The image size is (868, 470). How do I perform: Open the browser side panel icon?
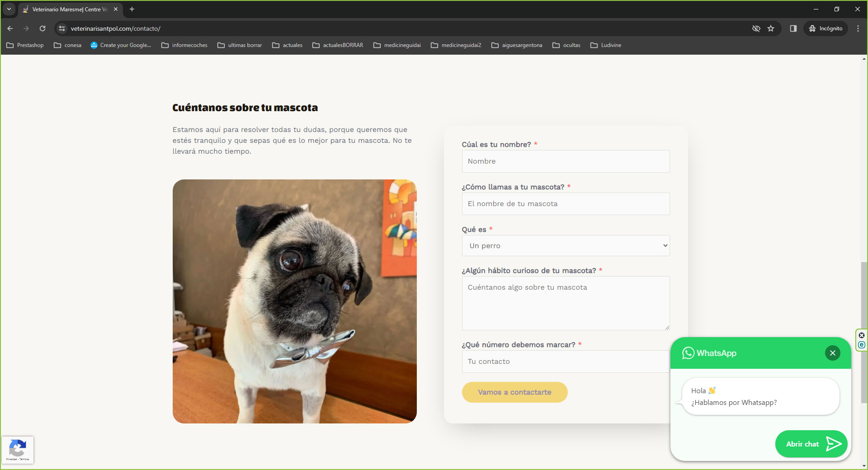click(x=793, y=28)
